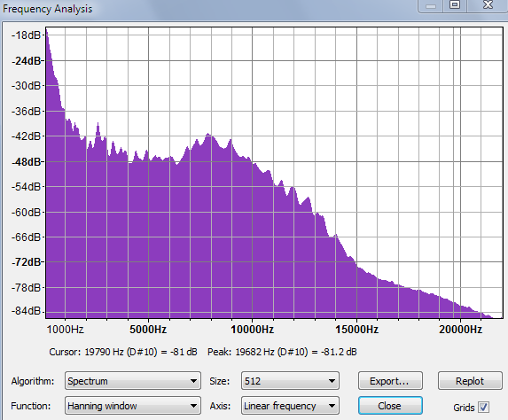Click the Replot button
This screenshot has height=420, width=508.
click(x=470, y=381)
